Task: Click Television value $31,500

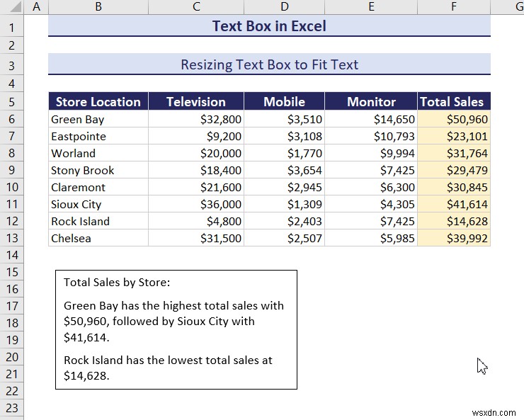Action: pos(196,238)
